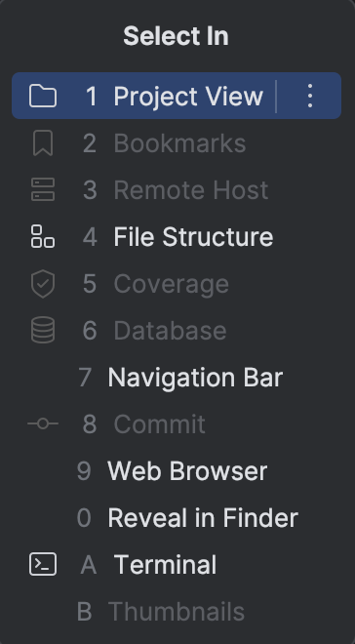The image size is (355, 644).
Task: Select the Thumbnails item
Action: coord(177,612)
